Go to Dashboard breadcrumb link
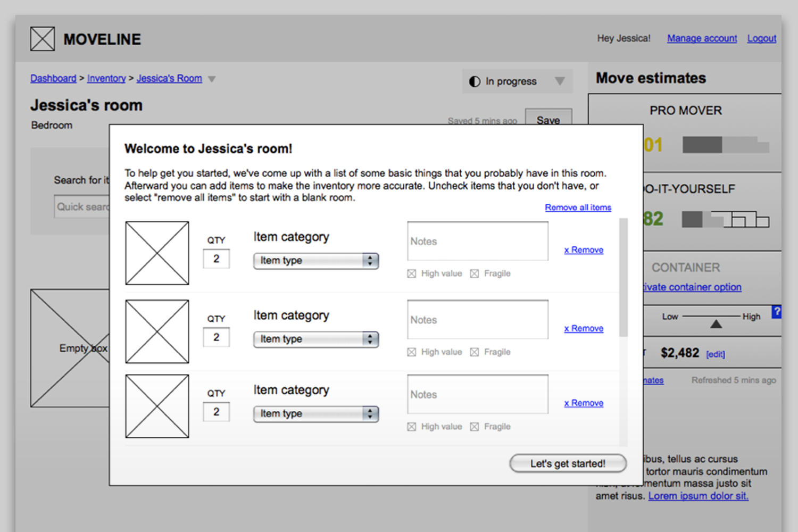The width and height of the screenshot is (798, 532). point(53,78)
